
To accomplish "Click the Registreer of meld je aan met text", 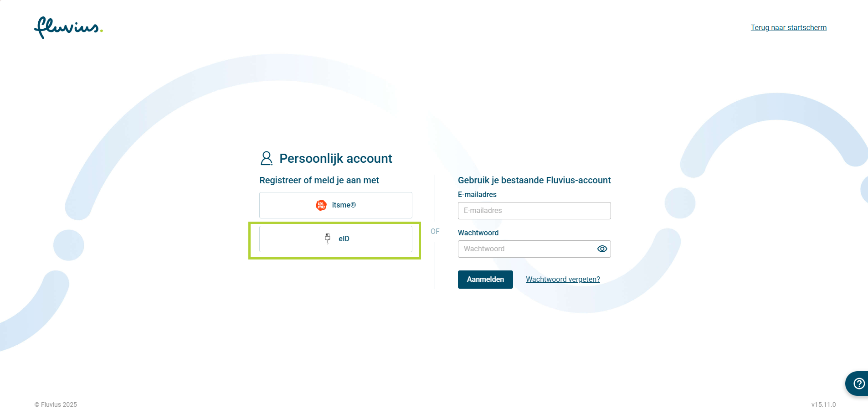I will [x=319, y=181].
